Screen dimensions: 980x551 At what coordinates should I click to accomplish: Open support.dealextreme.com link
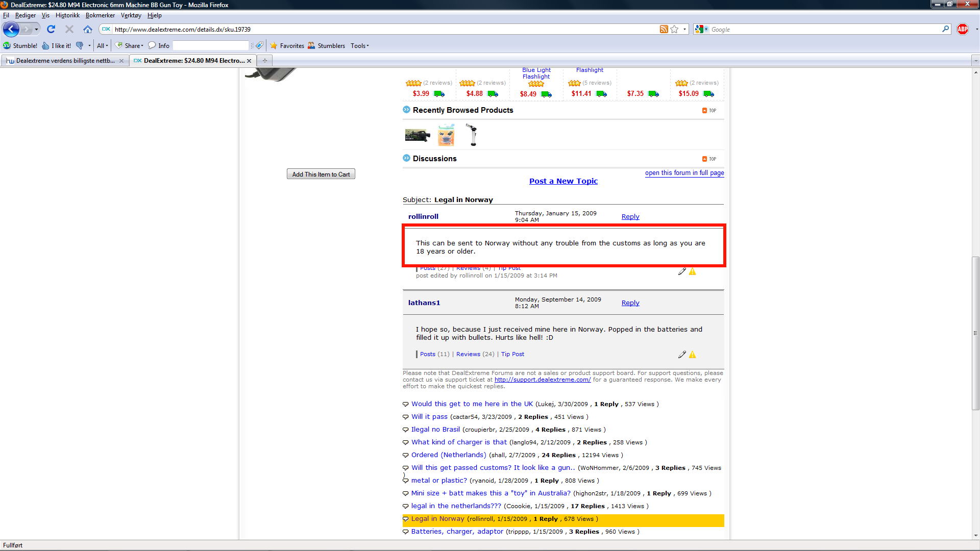click(x=543, y=380)
